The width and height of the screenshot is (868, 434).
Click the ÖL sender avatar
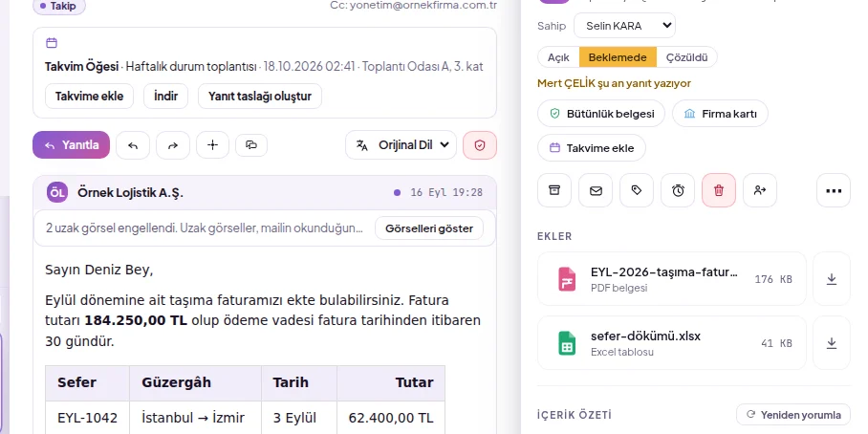pos(57,193)
